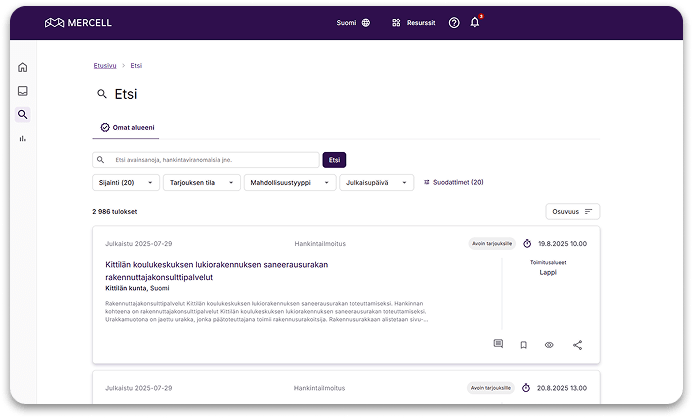This screenshot has height=418, width=693.
Task: Click the magnifier icon in search field
Action: (x=101, y=160)
